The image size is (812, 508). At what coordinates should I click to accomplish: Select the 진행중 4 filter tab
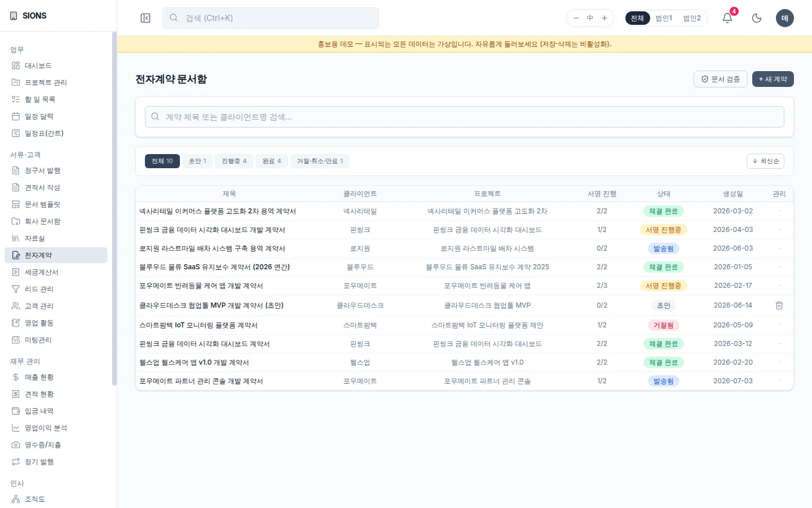[234, 161]
